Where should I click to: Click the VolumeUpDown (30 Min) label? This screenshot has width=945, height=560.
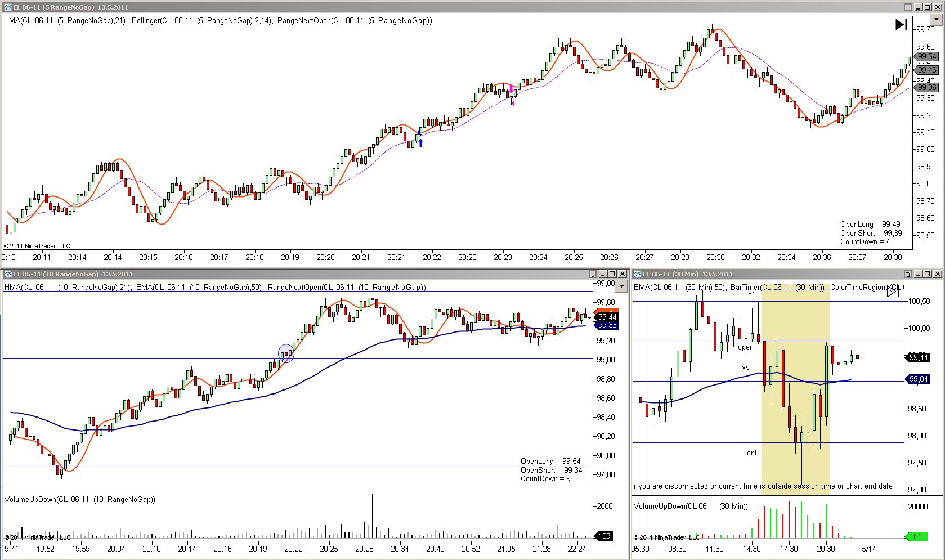coord(691,506)
